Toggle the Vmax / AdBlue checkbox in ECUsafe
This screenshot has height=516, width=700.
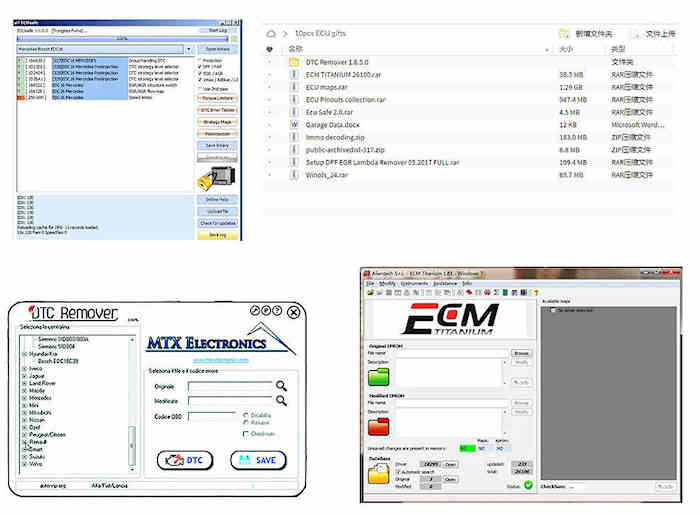[x=200, y=80]
